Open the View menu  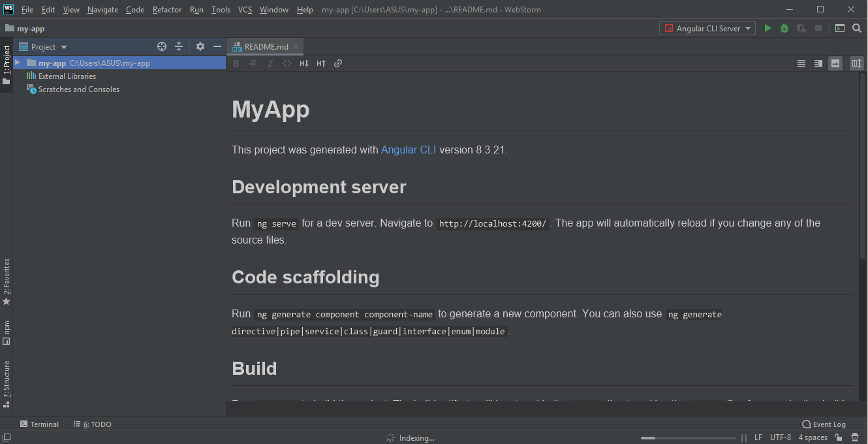[71, 10]
